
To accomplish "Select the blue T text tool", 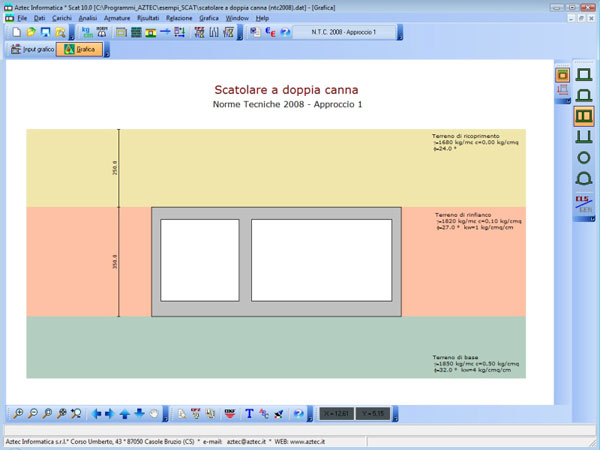I will 249,414.
